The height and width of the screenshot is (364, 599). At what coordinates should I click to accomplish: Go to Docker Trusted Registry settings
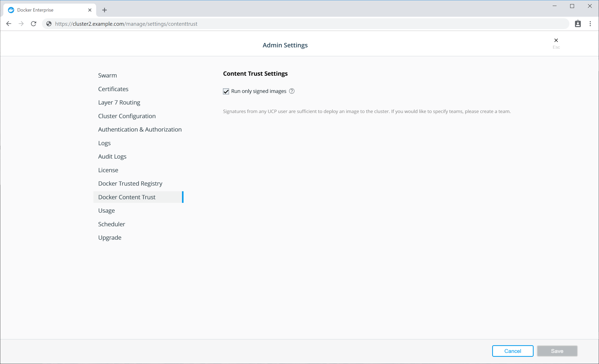[x=130, y=184]
